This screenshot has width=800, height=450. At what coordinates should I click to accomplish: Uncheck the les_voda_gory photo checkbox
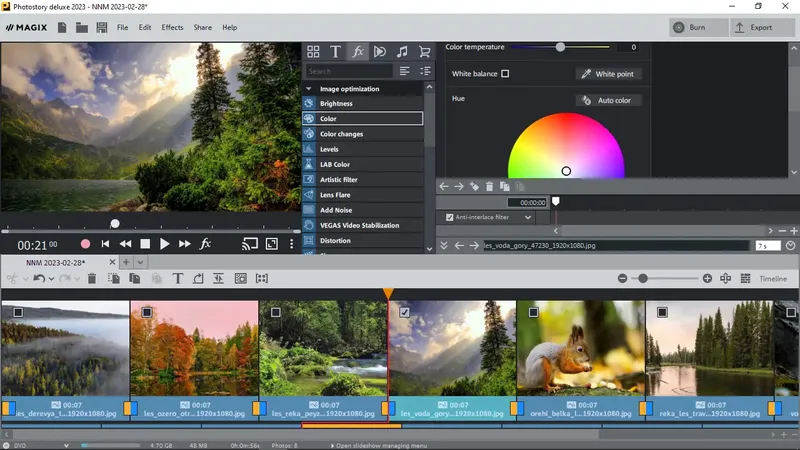coord(404,312)
